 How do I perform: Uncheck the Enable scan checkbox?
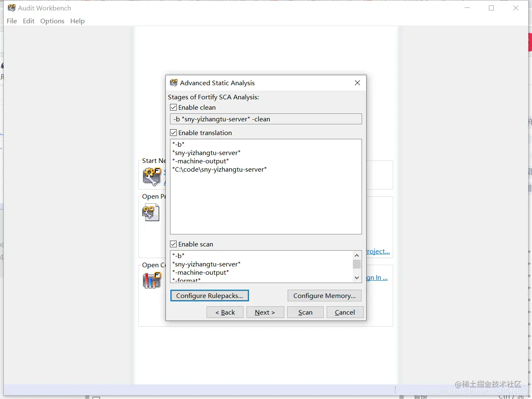tap(174, 244)
